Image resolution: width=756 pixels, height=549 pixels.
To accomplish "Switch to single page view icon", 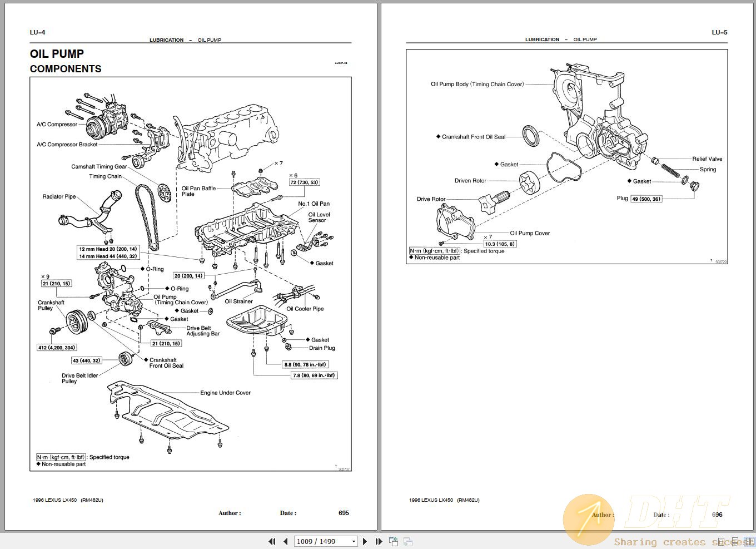I will [x=721, y=542].
